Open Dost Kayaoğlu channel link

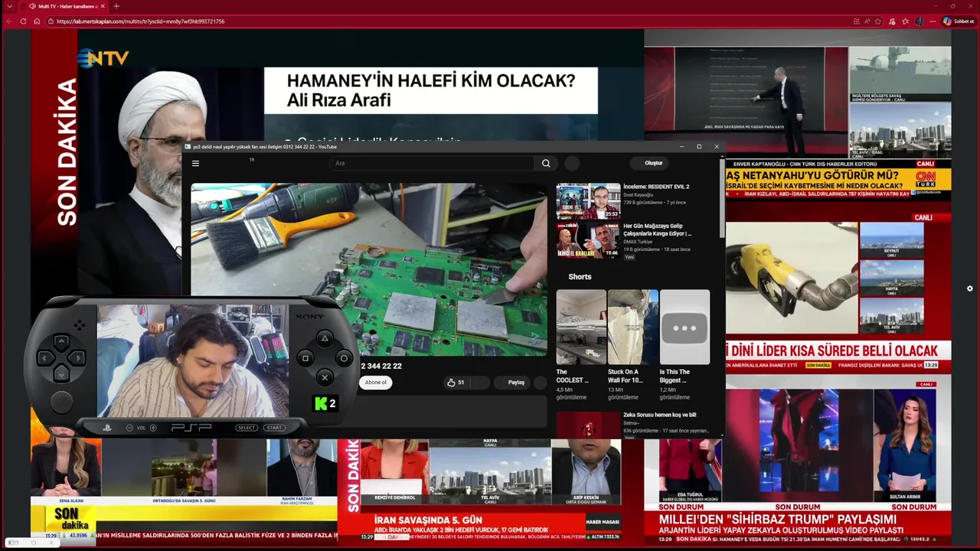tap(639, 195)
